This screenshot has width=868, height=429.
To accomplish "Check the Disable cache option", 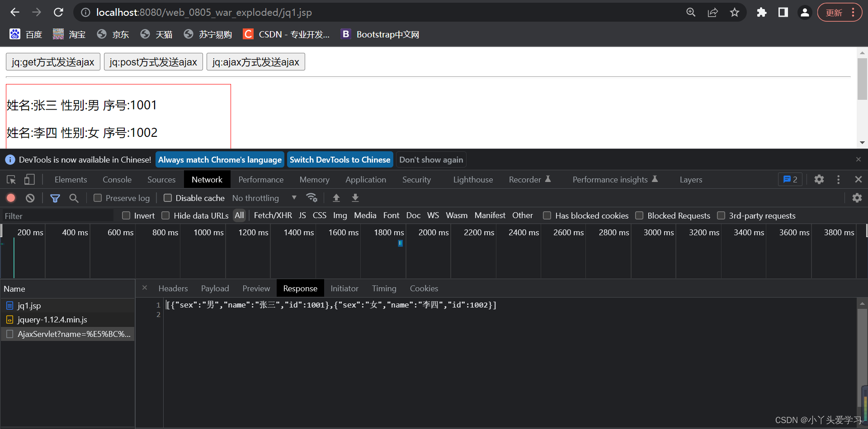I will [168, 198].
